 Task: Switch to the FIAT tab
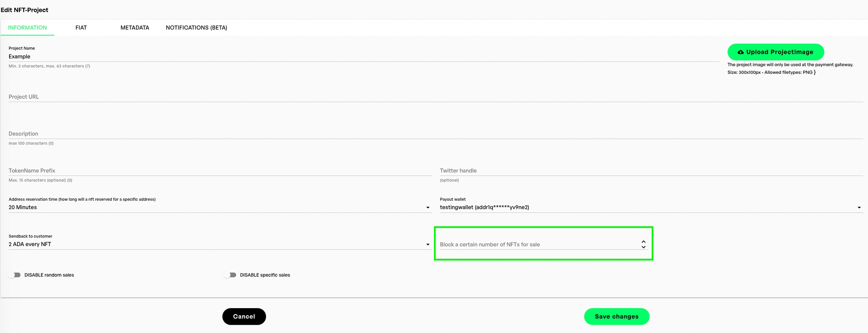tap(81, 27)
